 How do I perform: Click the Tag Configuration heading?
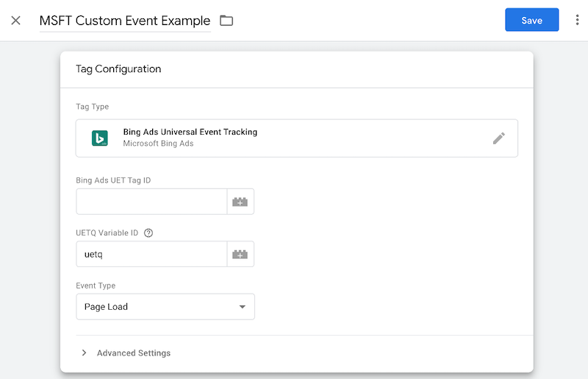point(118,69)
